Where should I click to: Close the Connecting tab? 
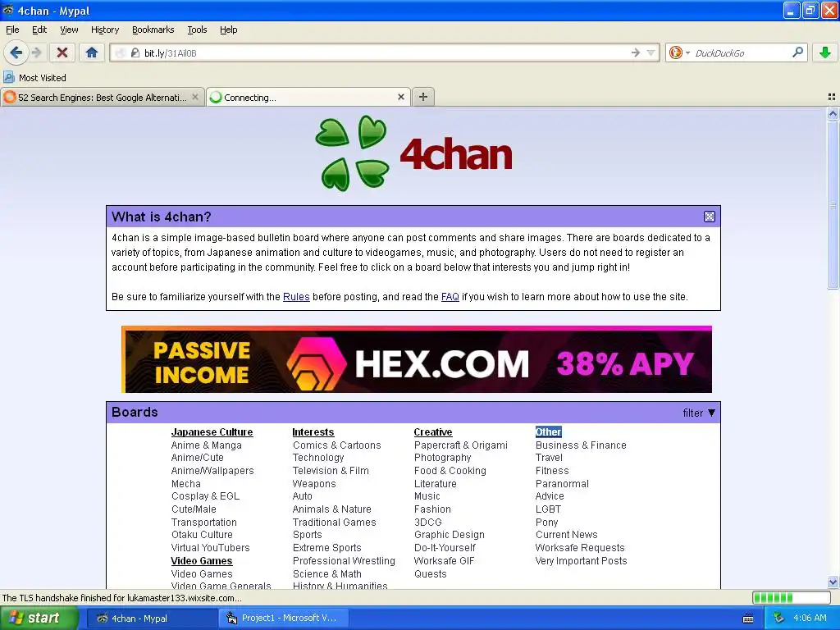tap(400, 97)
